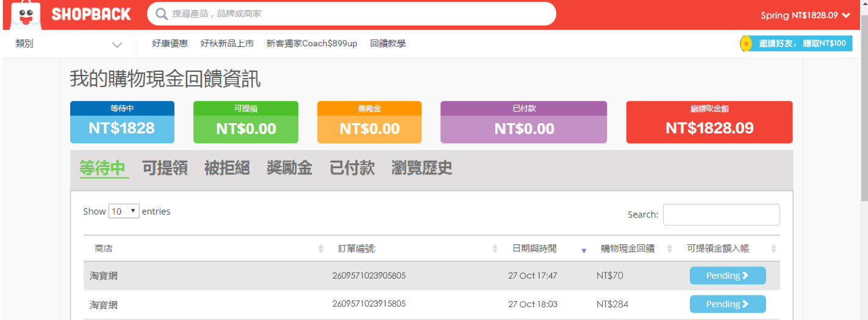Click 淘寶網 in the 18:03 order row

click(x=104, y=304)
